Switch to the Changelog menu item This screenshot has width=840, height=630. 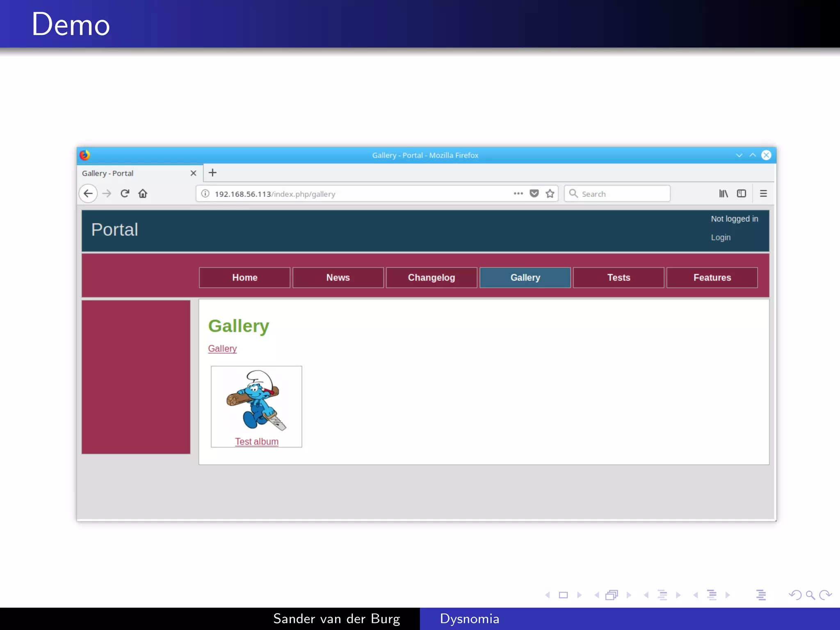click(431, 278)
